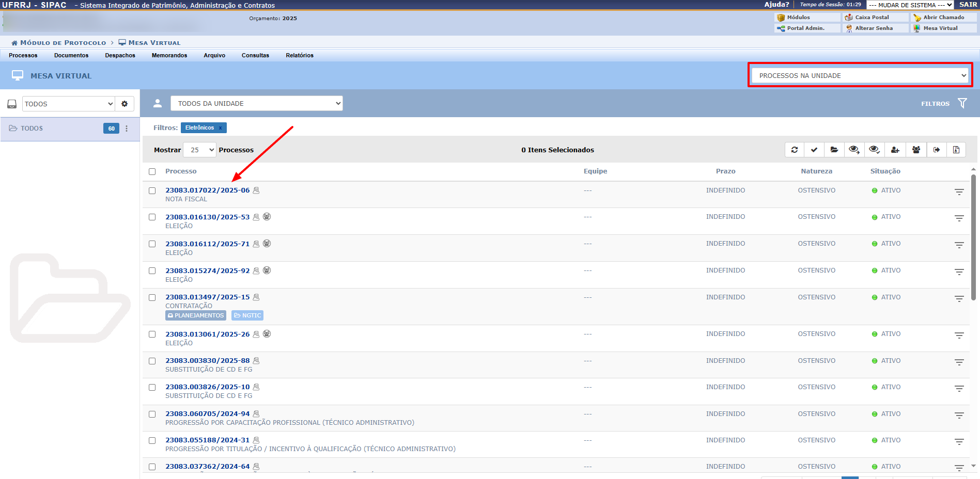The height and width of the screenshot is (479, 980).
Task: Click the add user toolbar icon
Action: pos(895,150)
